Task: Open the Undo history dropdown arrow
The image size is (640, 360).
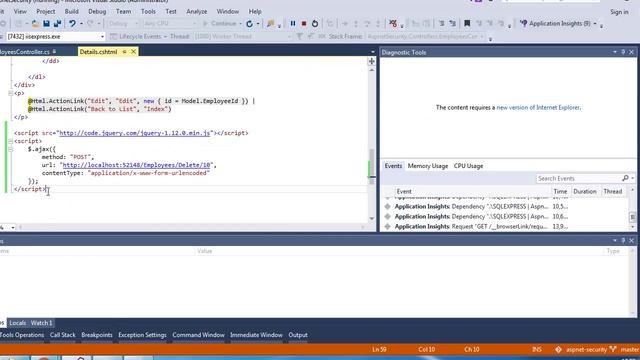Action: tap(81, 24)
